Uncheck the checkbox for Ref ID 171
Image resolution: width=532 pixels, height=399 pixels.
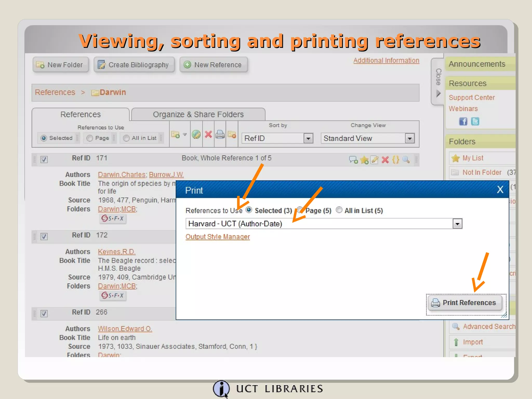(44, 159)
